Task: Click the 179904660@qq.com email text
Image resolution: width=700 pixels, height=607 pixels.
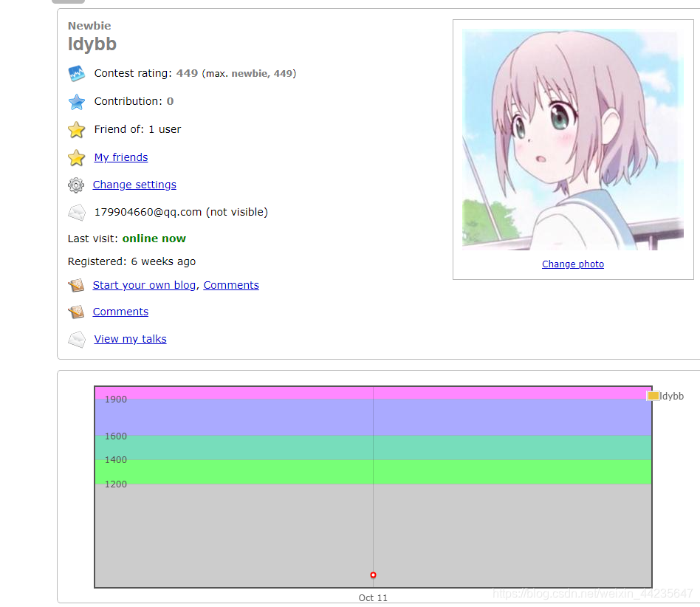Action: pyautogui.click(x=148, y=213)
